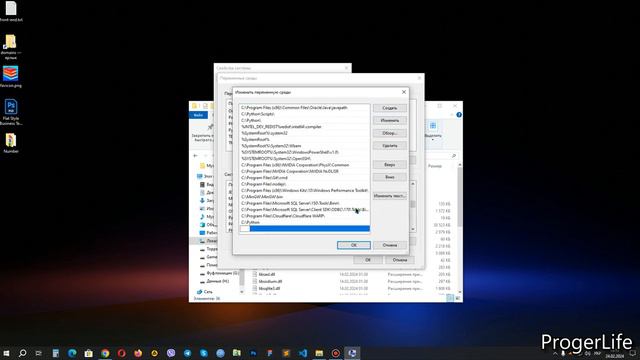Open Task View from the taskbar
This screenshot has width=640, height=360.
(x=39, y=353)
